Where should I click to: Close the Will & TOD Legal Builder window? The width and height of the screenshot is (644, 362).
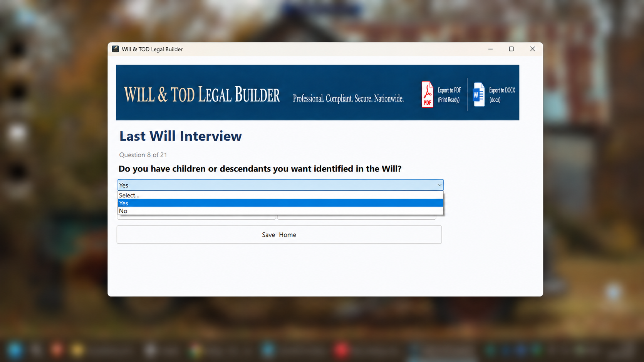coord(532,49)
